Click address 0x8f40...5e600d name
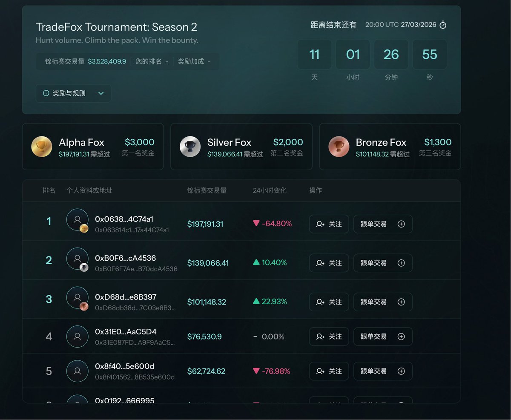This screenshot has width=511, height=420. pos(124,366)
